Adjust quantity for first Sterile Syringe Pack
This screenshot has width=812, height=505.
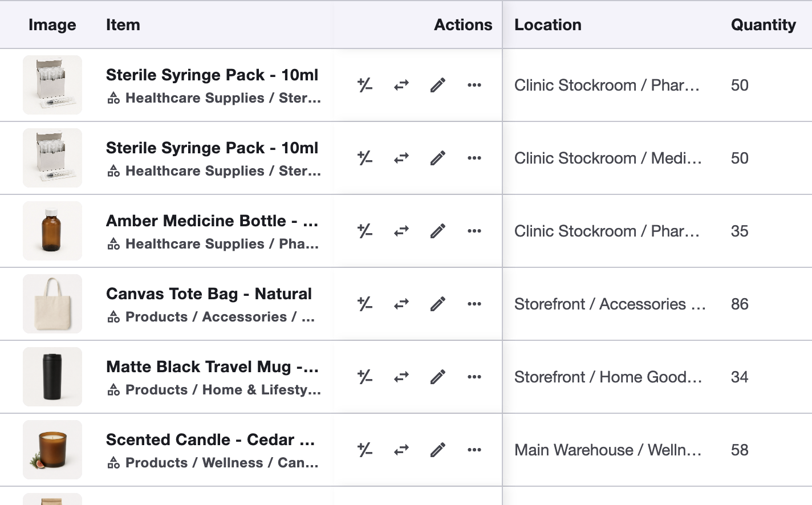pos(365,85)
